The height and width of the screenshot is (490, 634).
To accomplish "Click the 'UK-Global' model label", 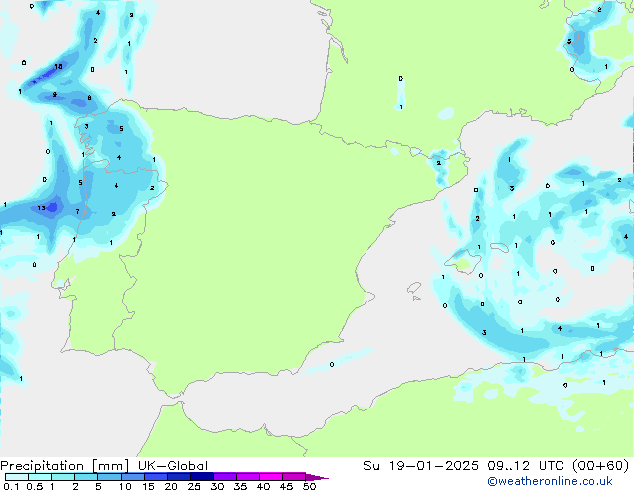I will [173, 466].
